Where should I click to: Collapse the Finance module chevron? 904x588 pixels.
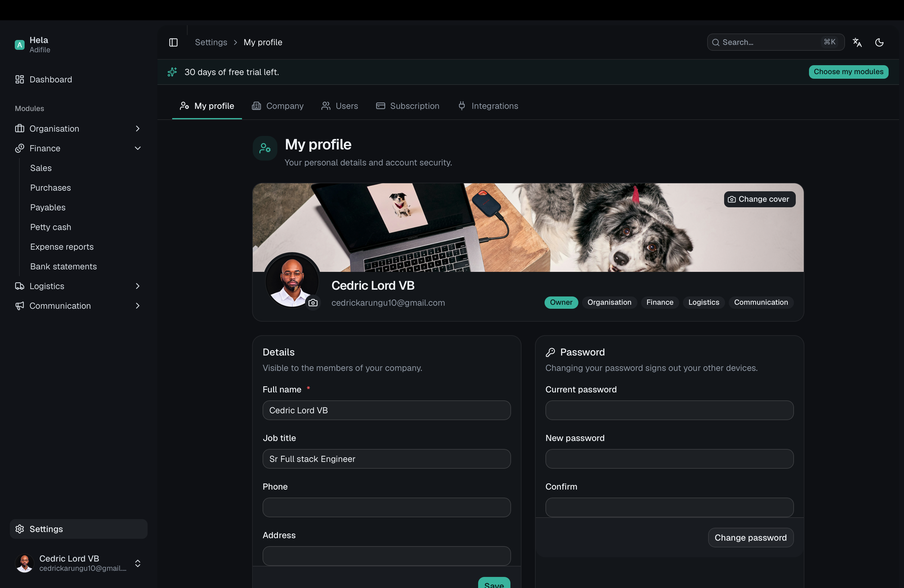[137, 148]
